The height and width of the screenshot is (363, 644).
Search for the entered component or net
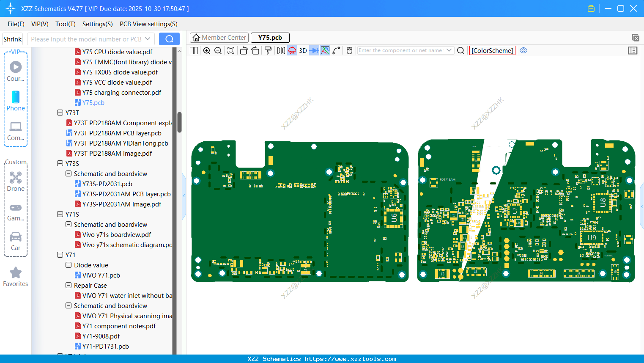click(x=461, y=51)
